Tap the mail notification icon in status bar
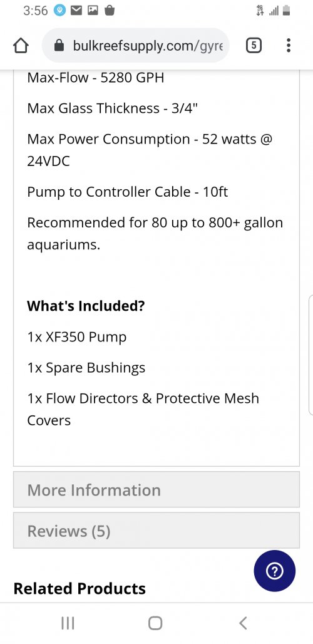 tap(76, 11)
